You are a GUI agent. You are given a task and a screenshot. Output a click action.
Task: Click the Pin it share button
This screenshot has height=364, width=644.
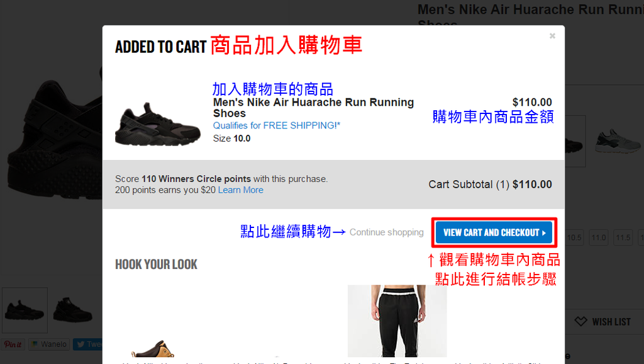[13, 344]
